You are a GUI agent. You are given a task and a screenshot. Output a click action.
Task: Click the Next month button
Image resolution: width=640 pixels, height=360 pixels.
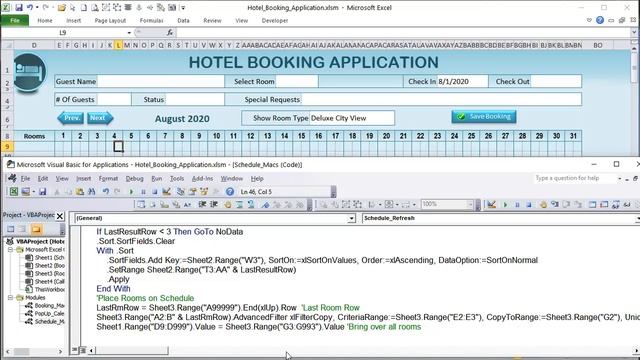[x=100, y=118]
